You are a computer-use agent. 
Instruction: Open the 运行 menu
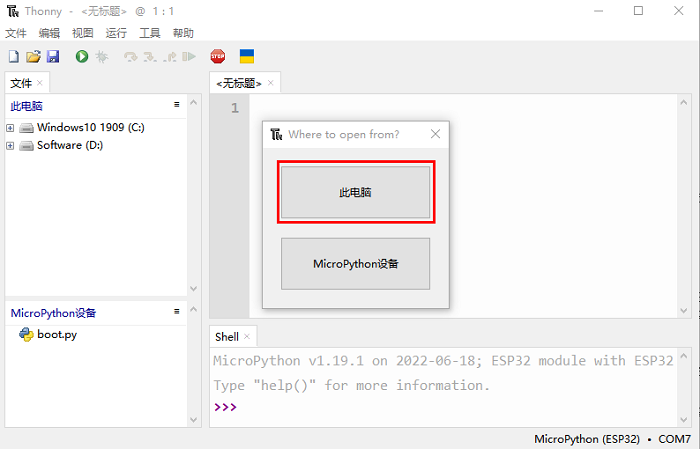coord(116,33)
